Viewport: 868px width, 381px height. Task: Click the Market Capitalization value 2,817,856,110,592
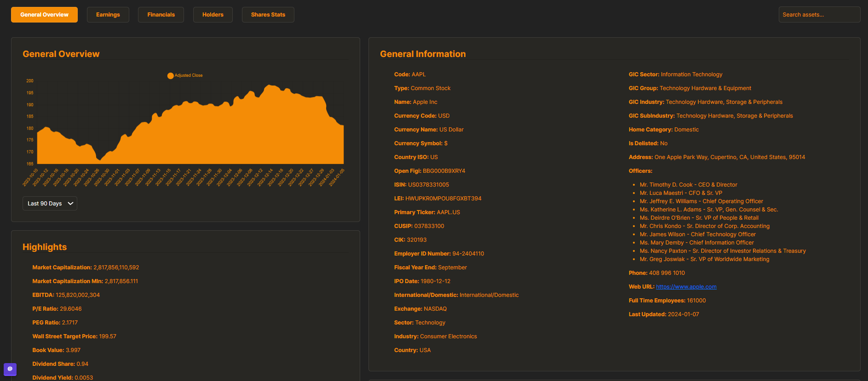point(116,267)
